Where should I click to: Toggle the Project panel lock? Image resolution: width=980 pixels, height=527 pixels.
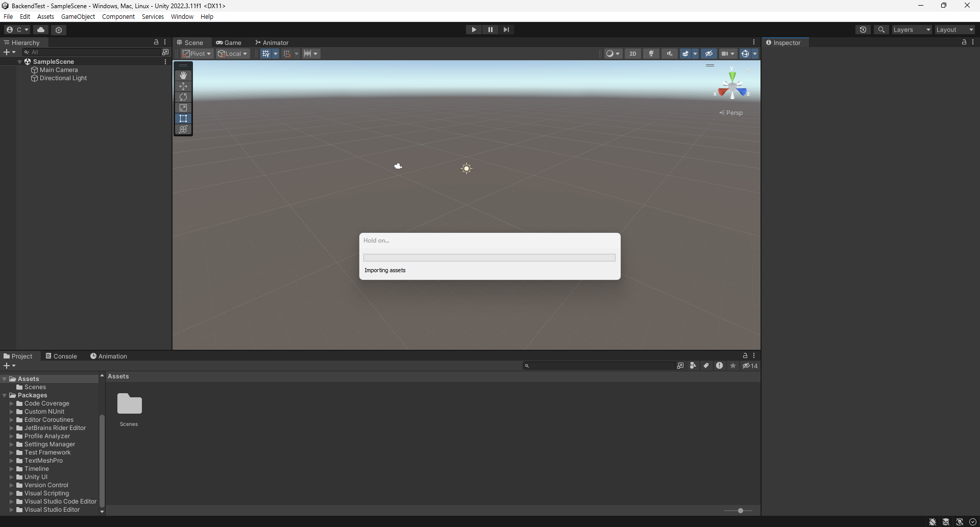745,355
